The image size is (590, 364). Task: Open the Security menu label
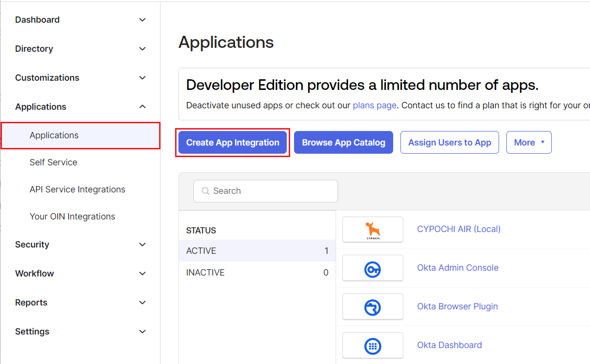pyautogui.click(x=32, y=245)
